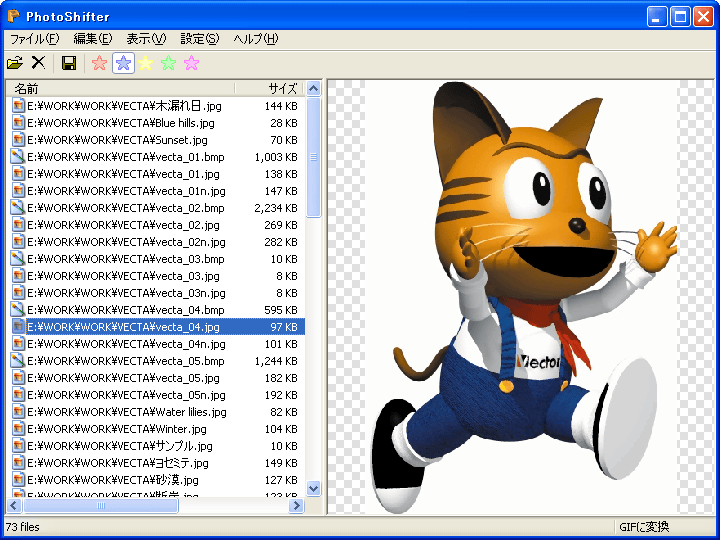Select the vecta_02.bmp file row
Screen dimensions: 720x540
tap(156, 208)
